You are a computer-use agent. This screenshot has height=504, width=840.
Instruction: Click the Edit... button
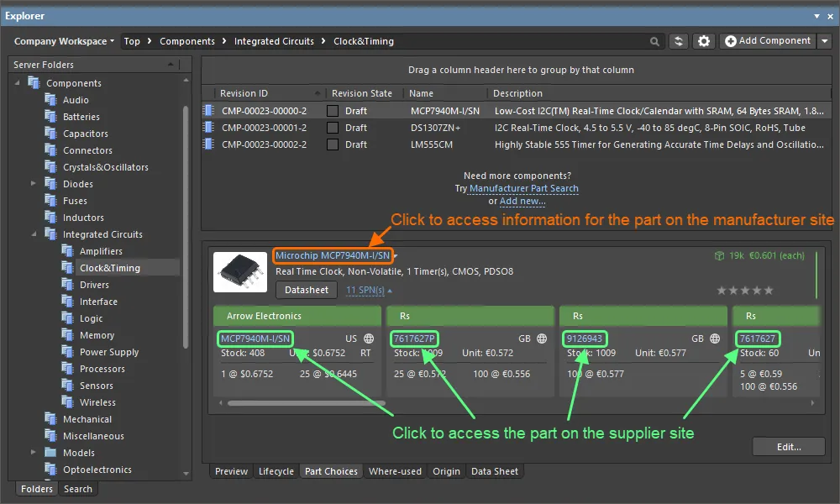pos(789,447)
